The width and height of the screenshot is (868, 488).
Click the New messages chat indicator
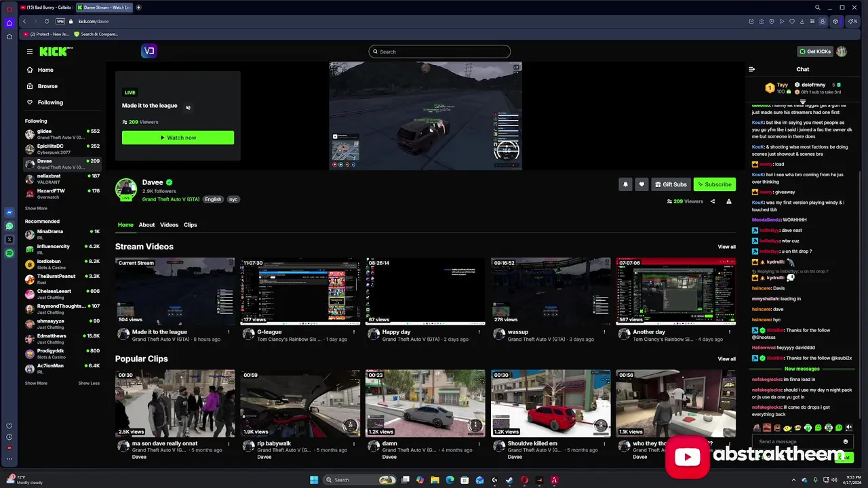coord(802,369)
